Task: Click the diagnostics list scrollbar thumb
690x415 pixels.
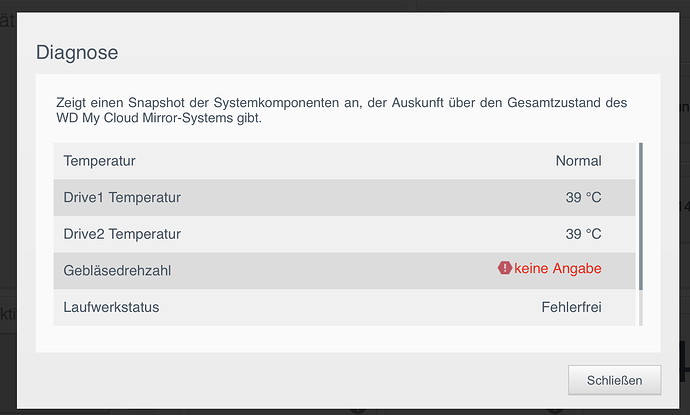Action: tap(640, 215)
